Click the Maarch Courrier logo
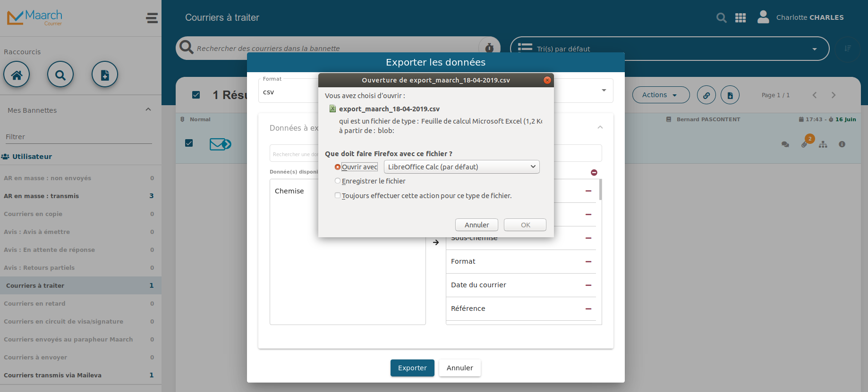868x392 pixels. [35, 18]
